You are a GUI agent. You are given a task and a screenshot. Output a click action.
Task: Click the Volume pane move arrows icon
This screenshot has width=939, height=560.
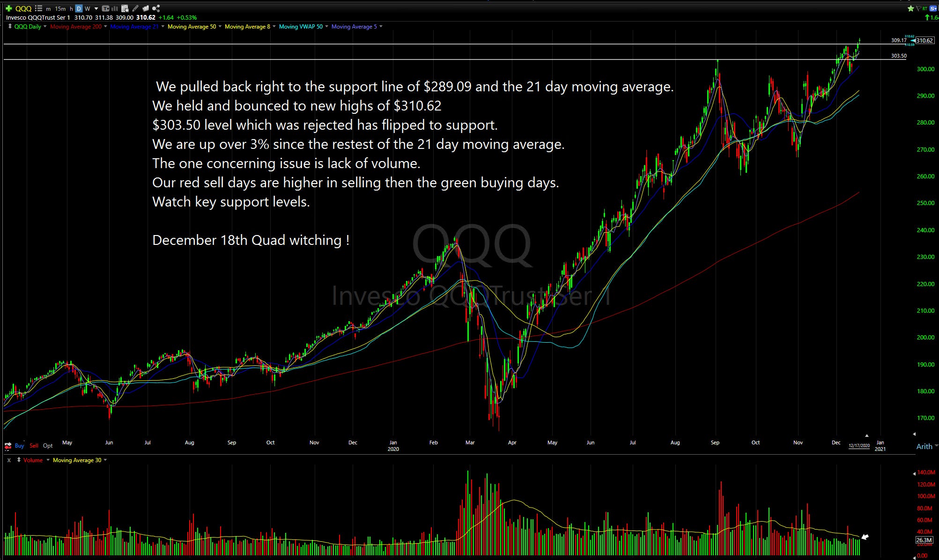pos(19,460)
